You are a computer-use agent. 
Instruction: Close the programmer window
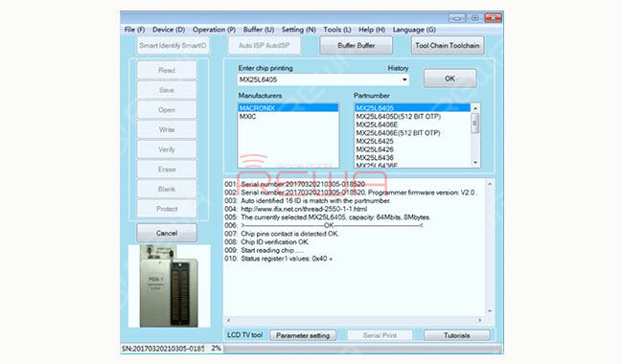click(x=493, y=18)
